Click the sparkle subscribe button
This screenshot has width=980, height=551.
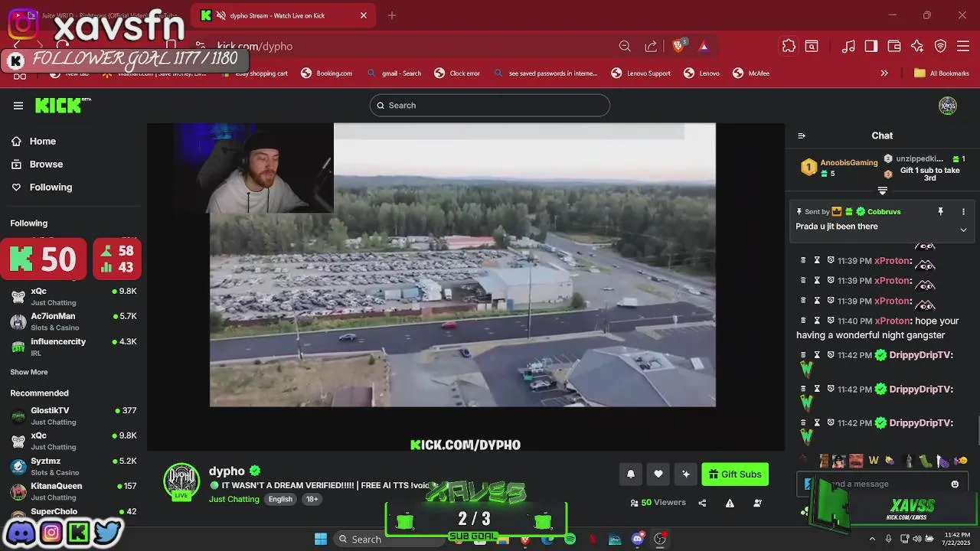click(686, 474)
